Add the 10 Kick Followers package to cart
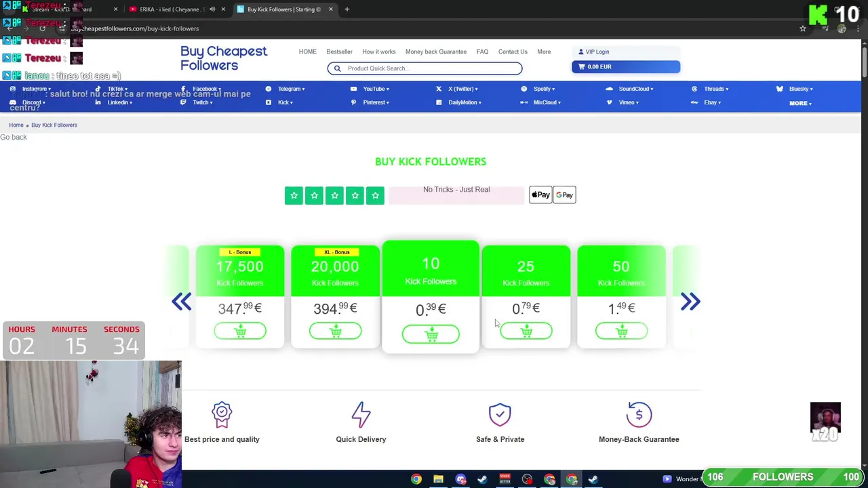 [x=431, y=333]
